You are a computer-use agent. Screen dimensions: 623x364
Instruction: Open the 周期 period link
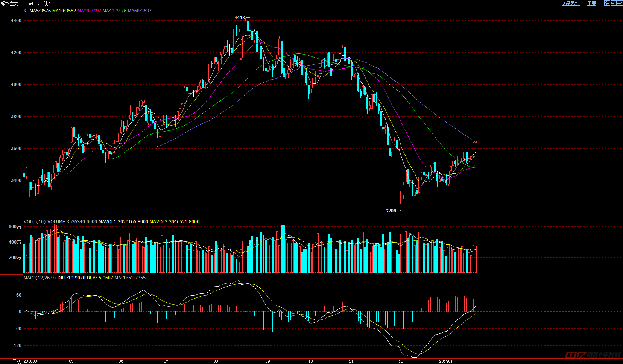[x=592, y=3]
